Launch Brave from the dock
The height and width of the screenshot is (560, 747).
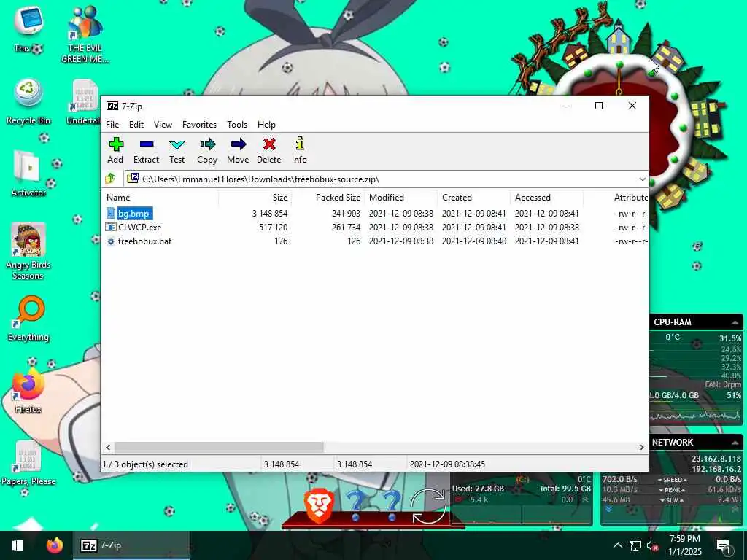click(x=318, y=505)
